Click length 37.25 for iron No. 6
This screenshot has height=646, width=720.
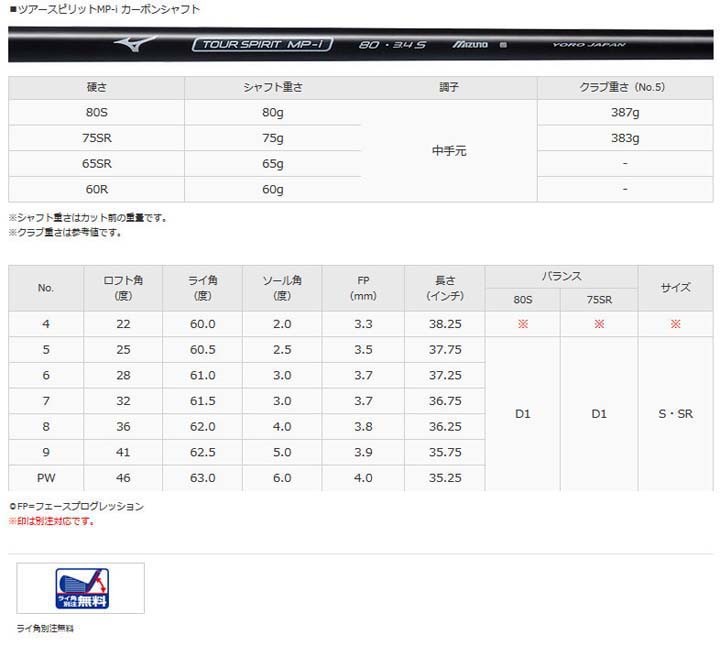pyautogui.click(x=445, y=376)
